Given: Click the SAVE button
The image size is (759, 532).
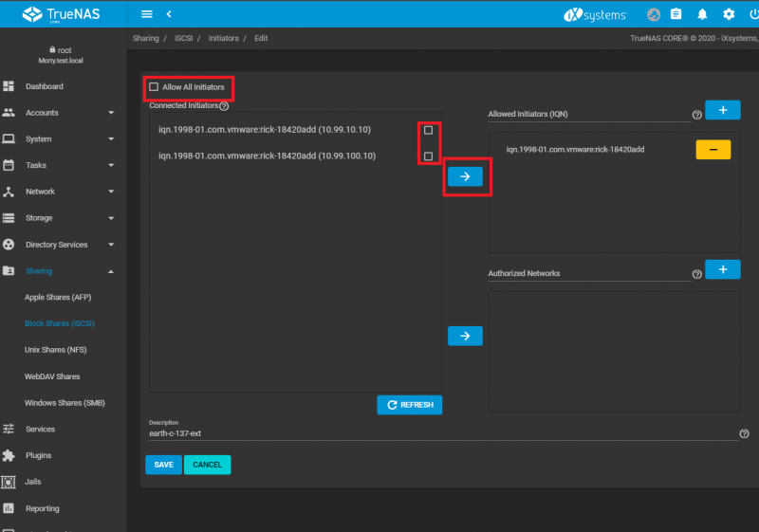Looking at the screenshot, I should click(x=163, y=465).
